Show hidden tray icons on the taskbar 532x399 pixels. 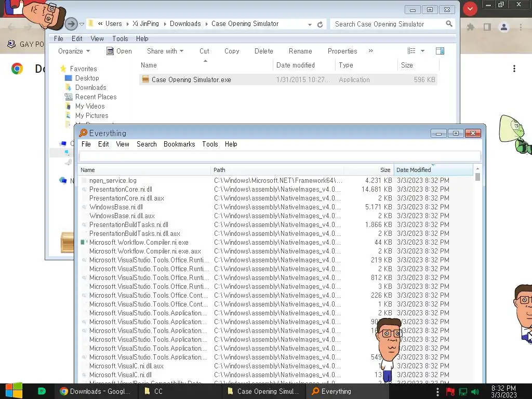pos(437,391)
